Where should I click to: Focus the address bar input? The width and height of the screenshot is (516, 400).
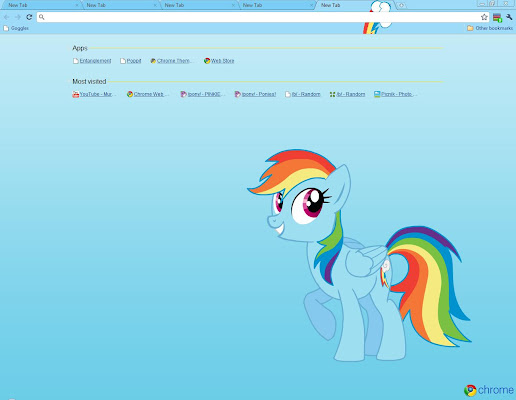[263, 17]
